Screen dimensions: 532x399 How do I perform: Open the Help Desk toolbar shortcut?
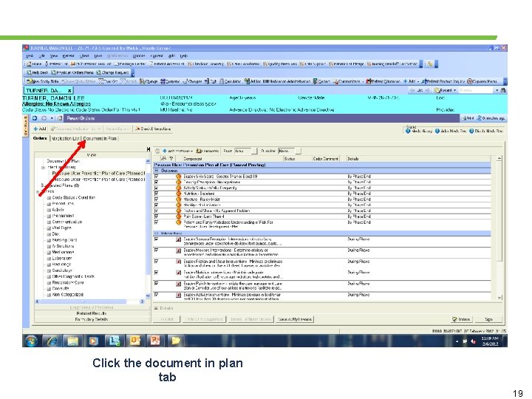point(38,72)
